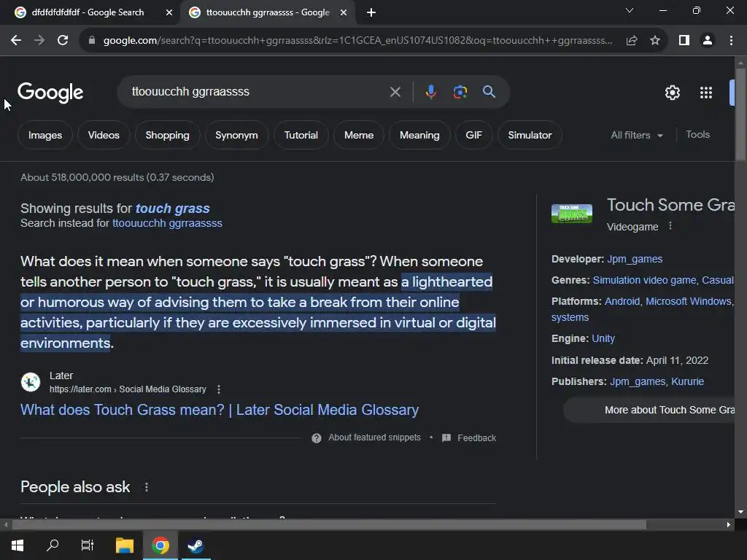Filter results by Shopping
This screenshot has width=747, height=560.
(x=167, y=135)
